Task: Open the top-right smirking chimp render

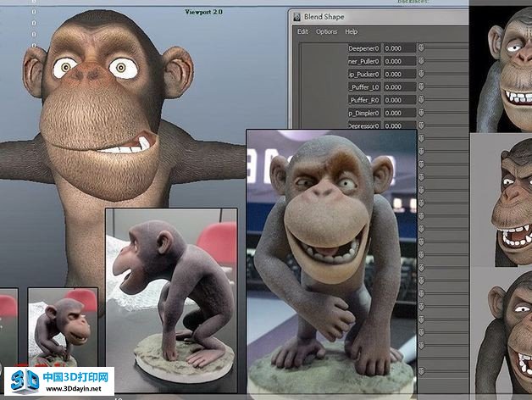Action: coord(501,69)
